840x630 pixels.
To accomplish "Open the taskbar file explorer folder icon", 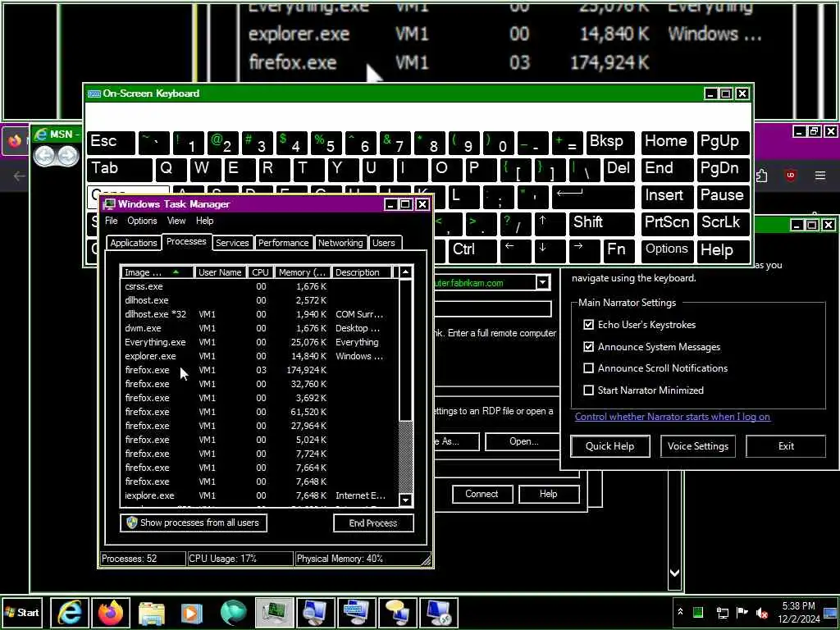I will pos(152,612).
